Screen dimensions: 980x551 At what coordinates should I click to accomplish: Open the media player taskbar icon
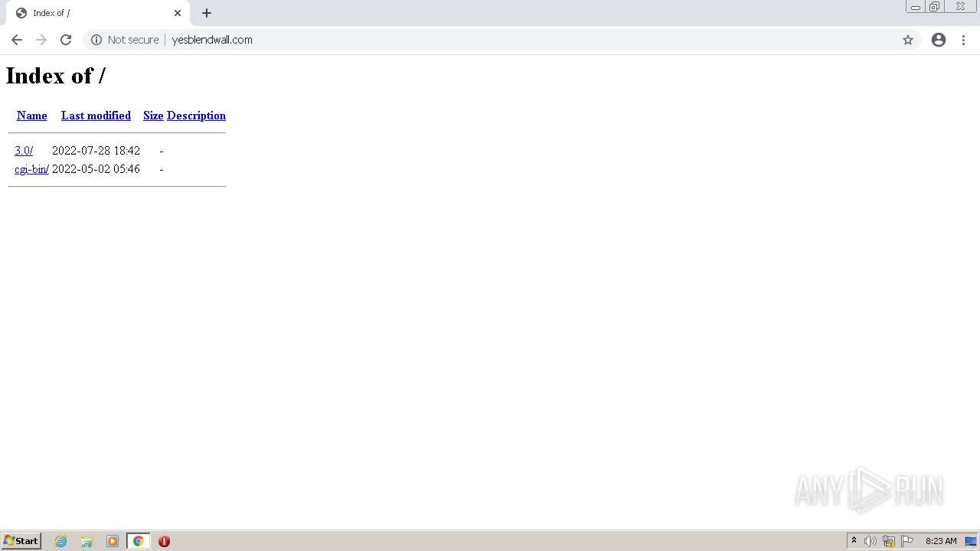(x=113, y=541)
